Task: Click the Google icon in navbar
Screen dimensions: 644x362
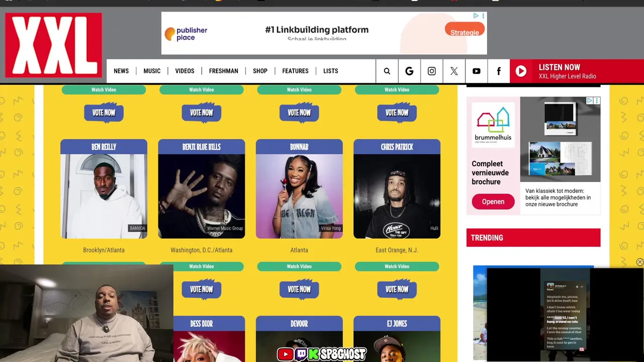Action: point(409,71)
